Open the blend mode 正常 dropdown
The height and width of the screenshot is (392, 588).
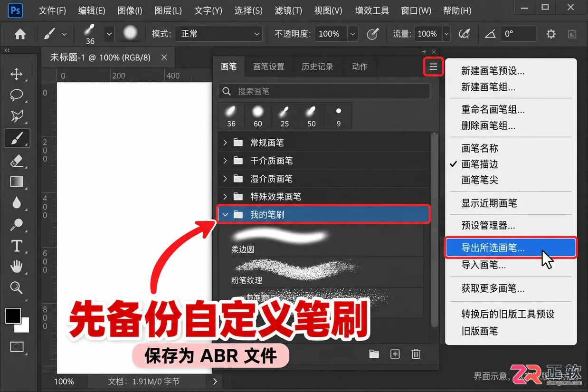(x=218, y=34)
